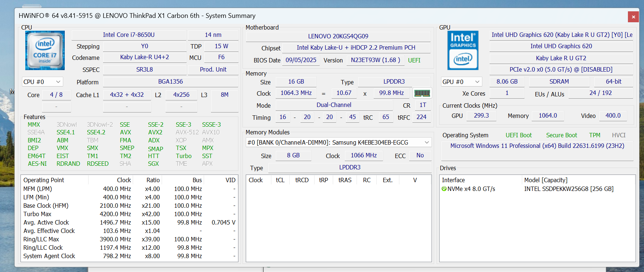
Task: Select the 14 nm process technology value
Action: pos(213,35)
